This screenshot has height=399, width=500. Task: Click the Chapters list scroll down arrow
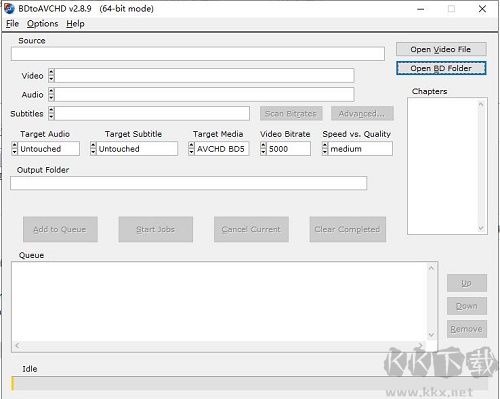[x=481, y=228]
